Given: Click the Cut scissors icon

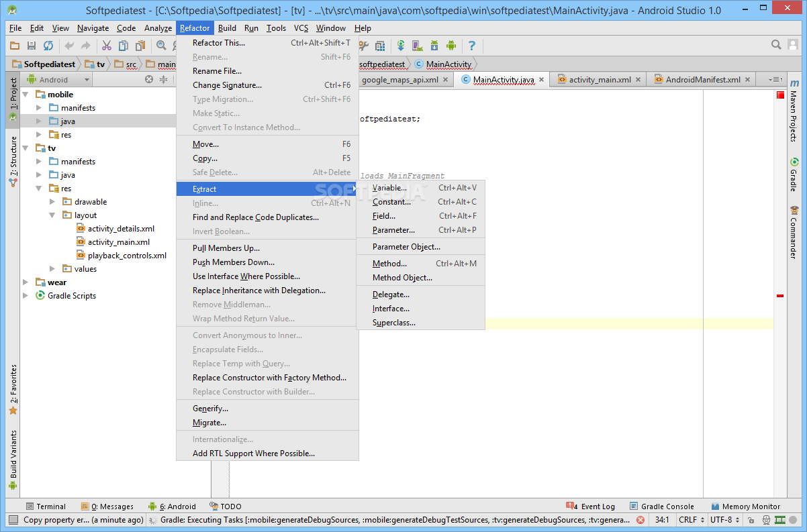Looking at the screenshot, I should pyautogui.click(x=106, y=46).
